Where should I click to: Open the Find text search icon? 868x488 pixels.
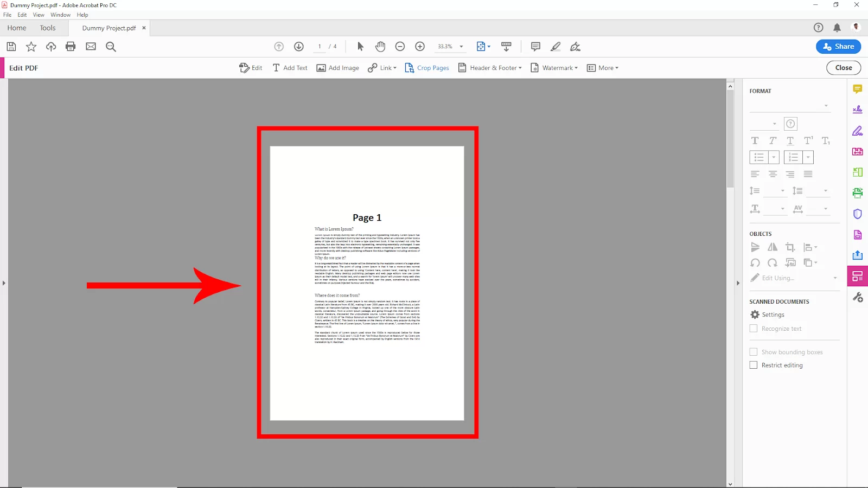[111, 47]
